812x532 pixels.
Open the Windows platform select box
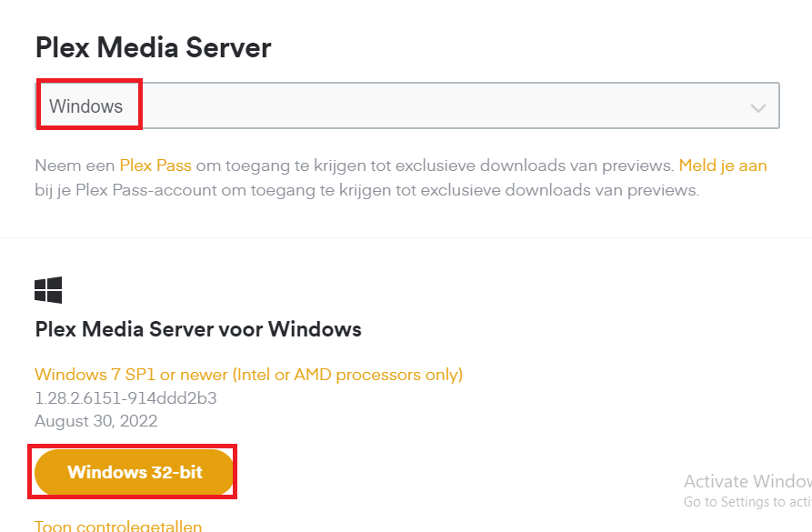(x=407, y=105)
